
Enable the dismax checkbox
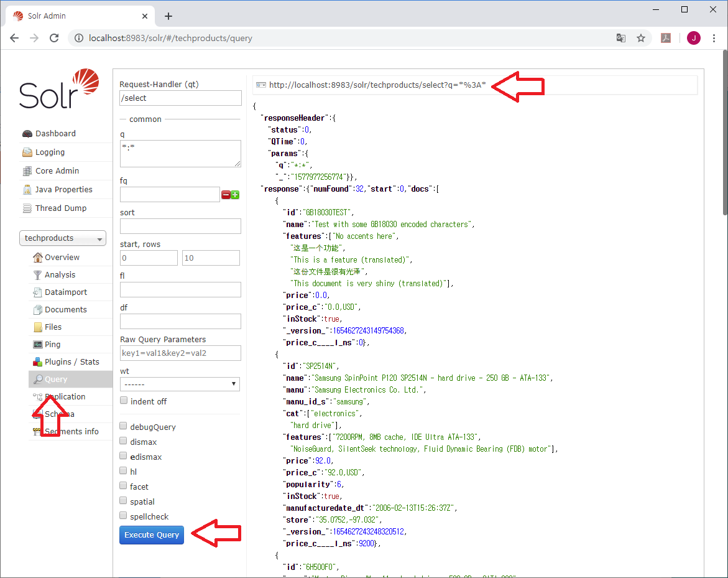[123, 440]
